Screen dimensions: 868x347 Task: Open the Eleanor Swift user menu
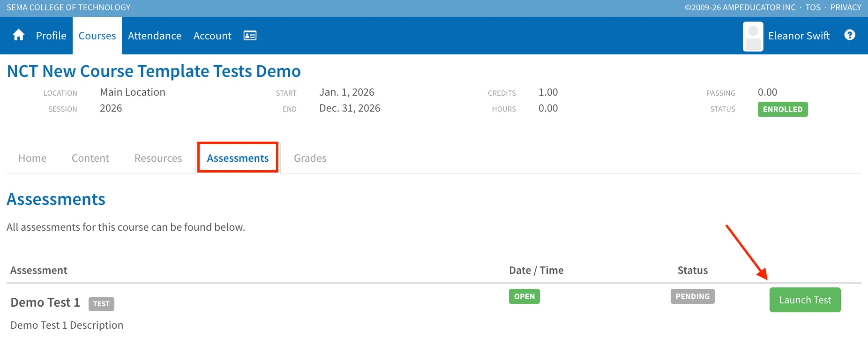point(799,36)
